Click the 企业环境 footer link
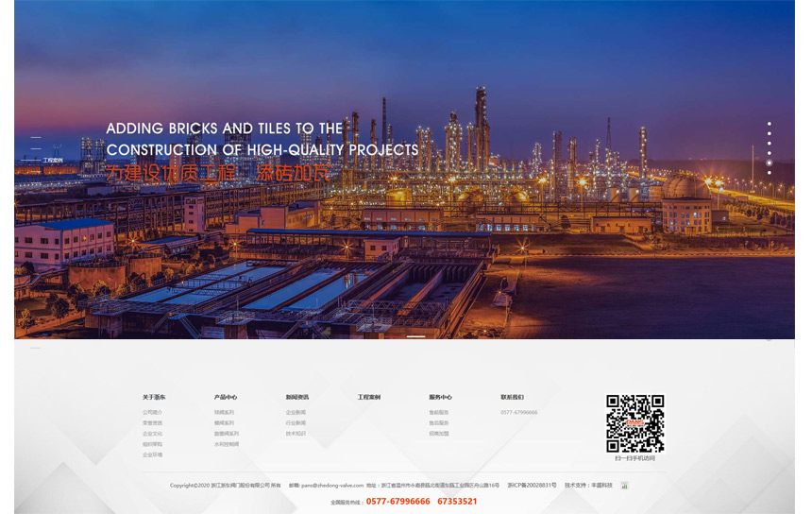 click(x=152, y=454)
